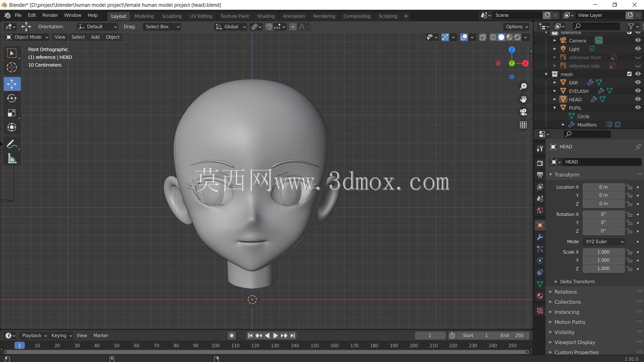644x362 pixels.
Task: Pin the HEAD properties panel
Action: click(638, 147)
